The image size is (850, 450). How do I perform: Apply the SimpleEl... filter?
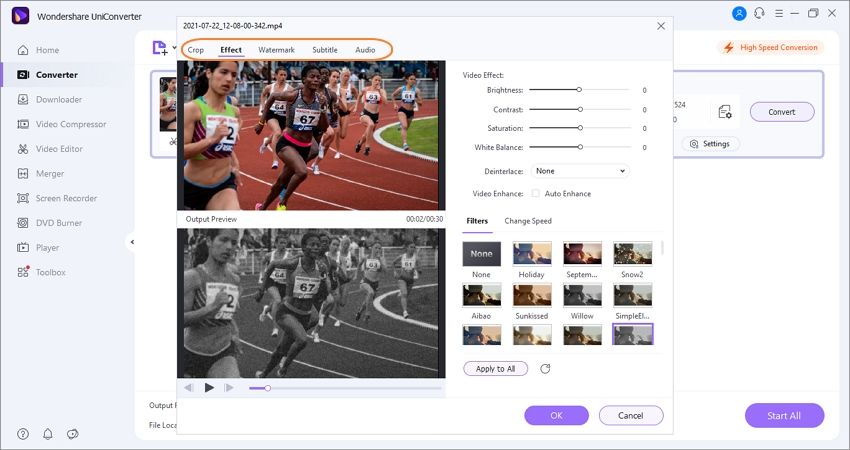click(633, 295)
